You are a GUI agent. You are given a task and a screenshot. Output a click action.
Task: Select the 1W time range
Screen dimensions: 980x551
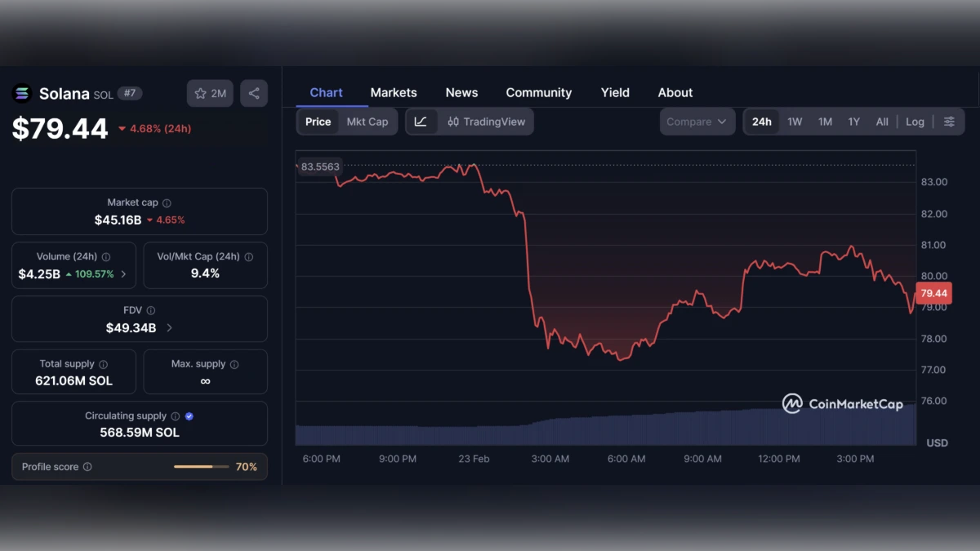(795, 121)
